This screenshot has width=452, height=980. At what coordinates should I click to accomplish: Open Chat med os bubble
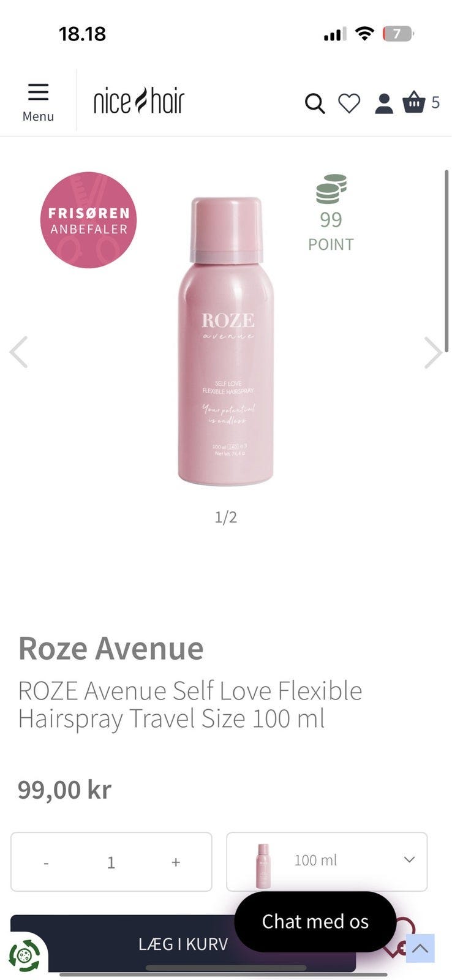coord(315,922)
